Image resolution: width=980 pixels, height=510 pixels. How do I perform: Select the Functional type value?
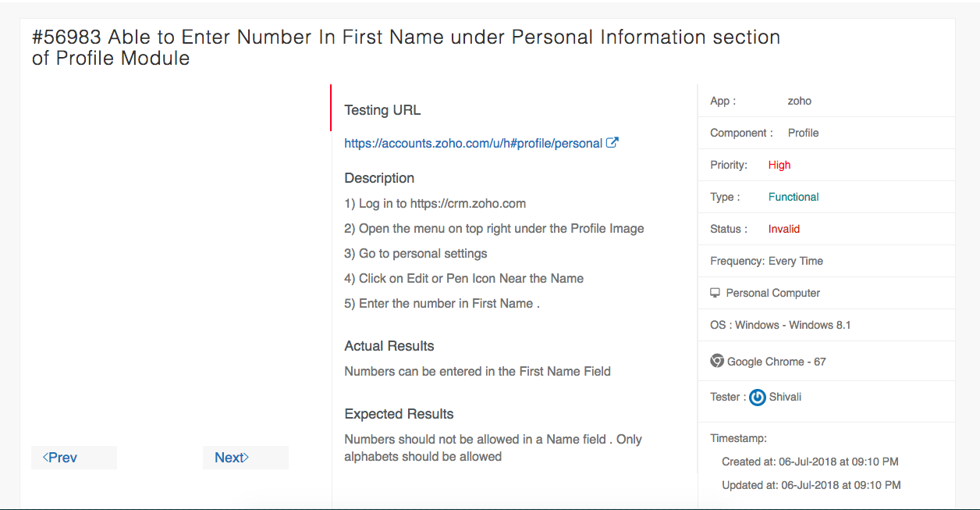click(x=793, y=197)
